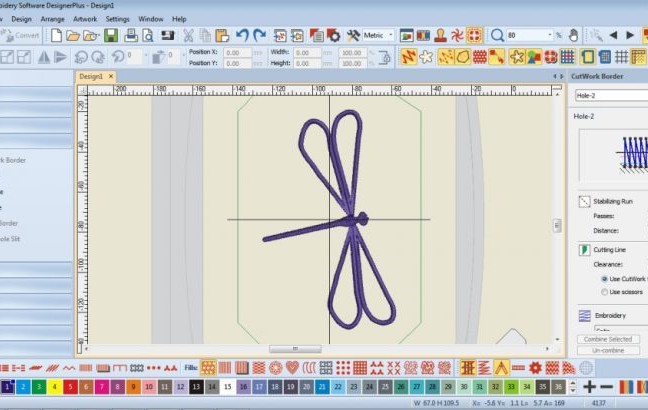648x410 pixels.
Task: Open a design with the Open folder icon
Action: tap(73, 36)
